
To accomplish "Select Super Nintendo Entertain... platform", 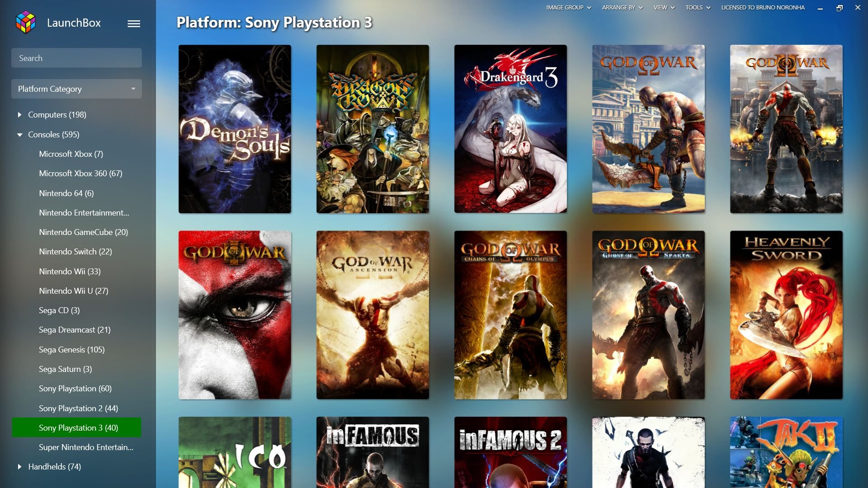I will click(x=86, y=447).
